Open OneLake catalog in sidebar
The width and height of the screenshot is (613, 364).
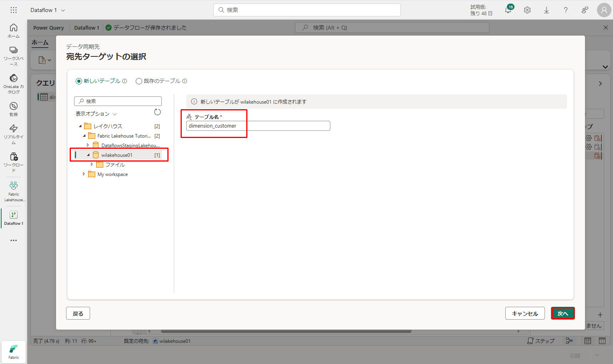(14, 84)
